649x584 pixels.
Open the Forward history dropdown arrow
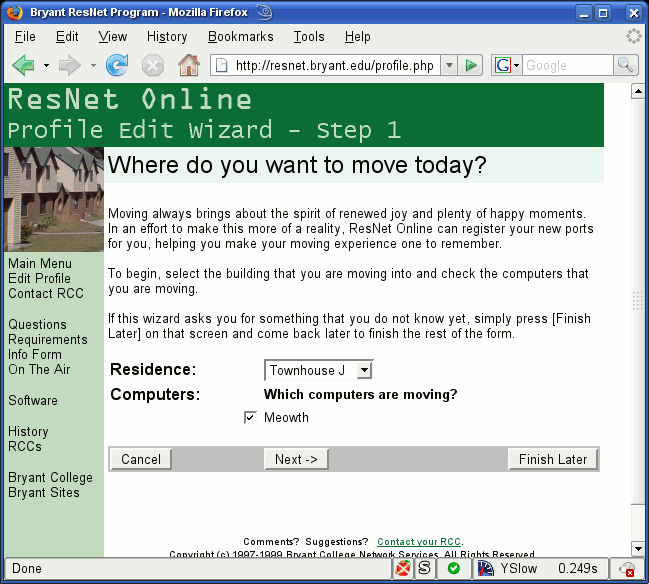click(x=93, y=65)
